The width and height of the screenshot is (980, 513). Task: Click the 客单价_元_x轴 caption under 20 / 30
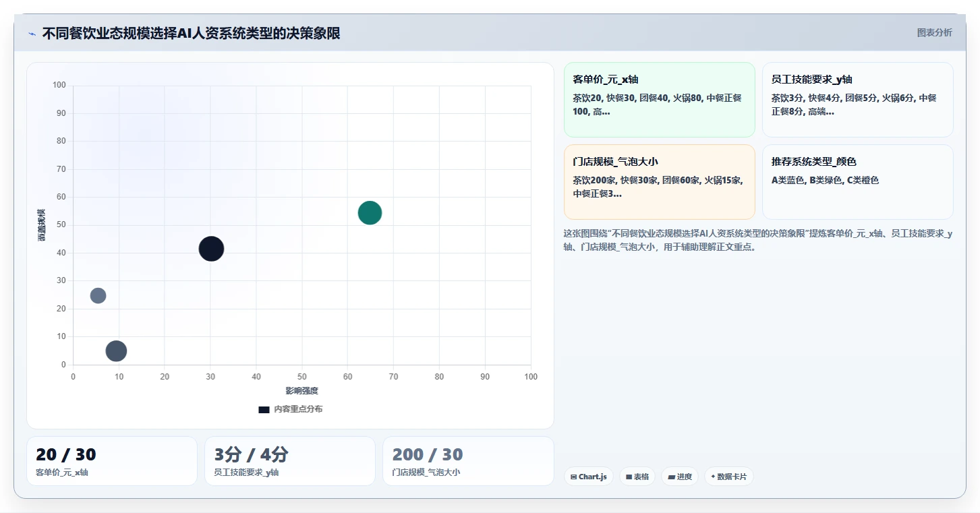tap(61, 473)
